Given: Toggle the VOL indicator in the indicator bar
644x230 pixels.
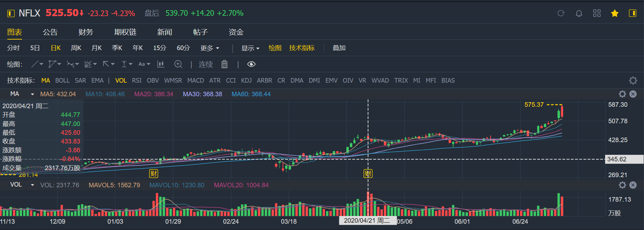Looking at the screenshot, I should 121,81.
